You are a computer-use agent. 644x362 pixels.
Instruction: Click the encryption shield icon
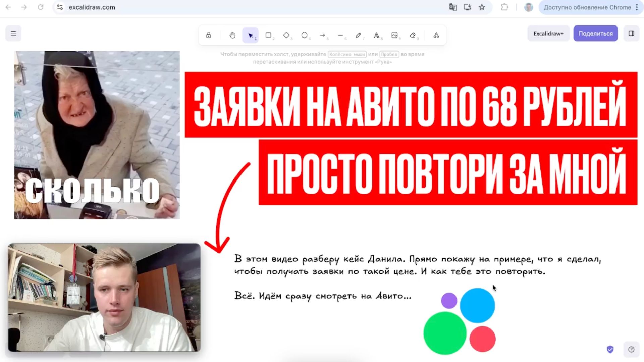[x=610, y=350]
